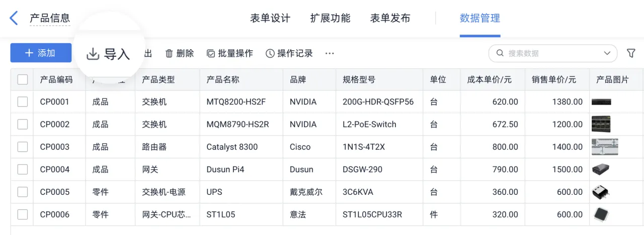Open the product image thumbnail for CP0003
This screenshot has height=235, width=644.
pos(605,147)
